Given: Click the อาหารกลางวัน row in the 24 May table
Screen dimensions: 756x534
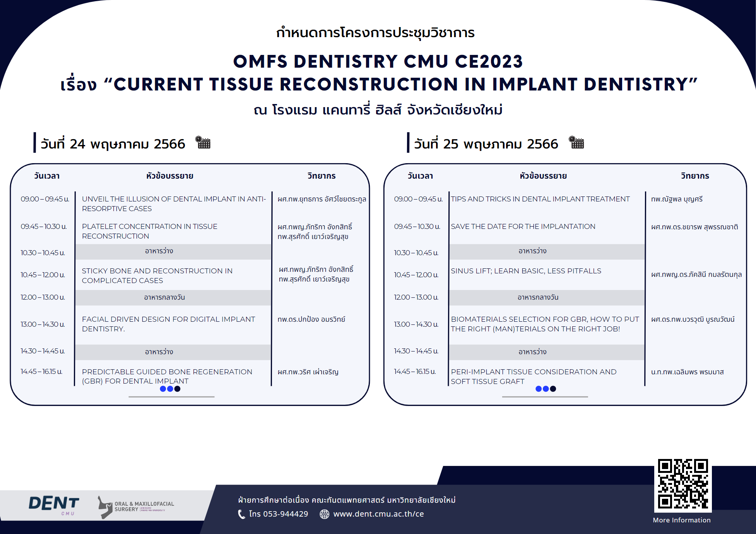Looking at the screenshot, I should 173,297.
